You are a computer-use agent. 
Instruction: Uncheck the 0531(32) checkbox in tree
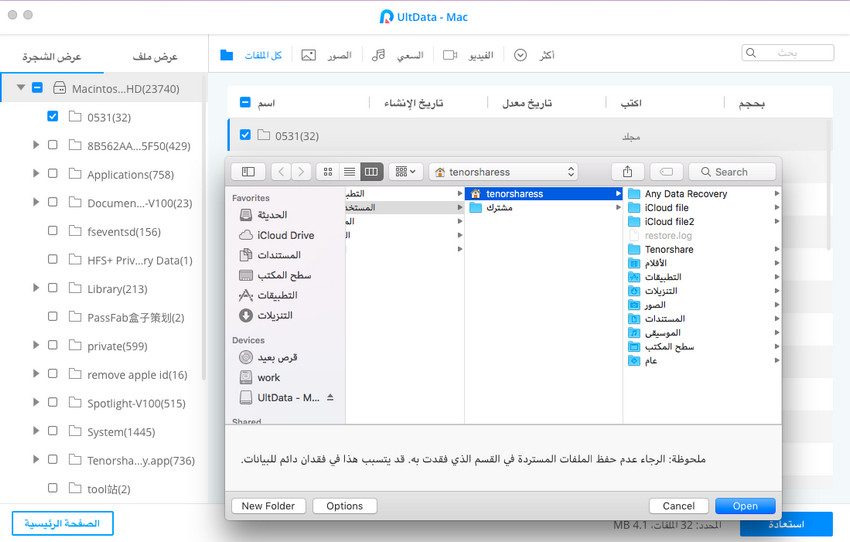point(53,116)
